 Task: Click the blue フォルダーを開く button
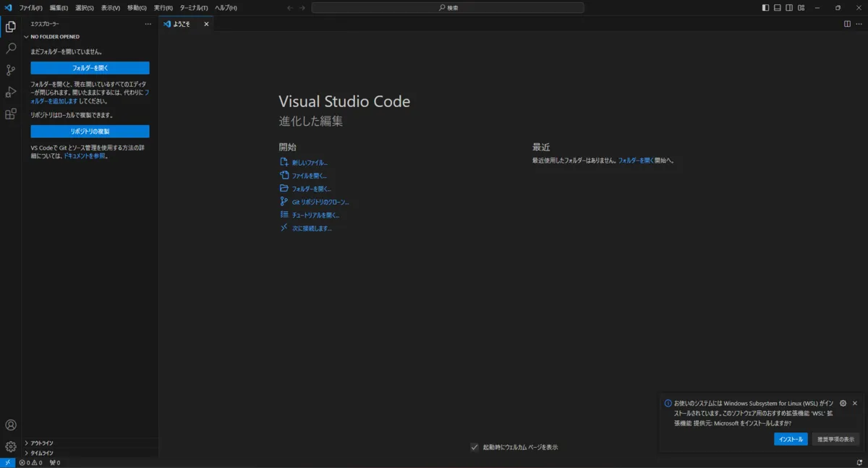(x=90, y=68)
